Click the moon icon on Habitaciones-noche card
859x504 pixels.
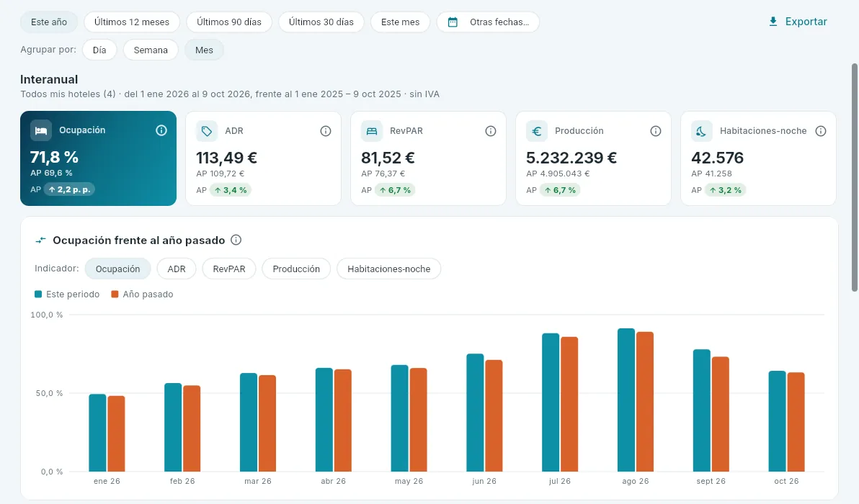701,131
